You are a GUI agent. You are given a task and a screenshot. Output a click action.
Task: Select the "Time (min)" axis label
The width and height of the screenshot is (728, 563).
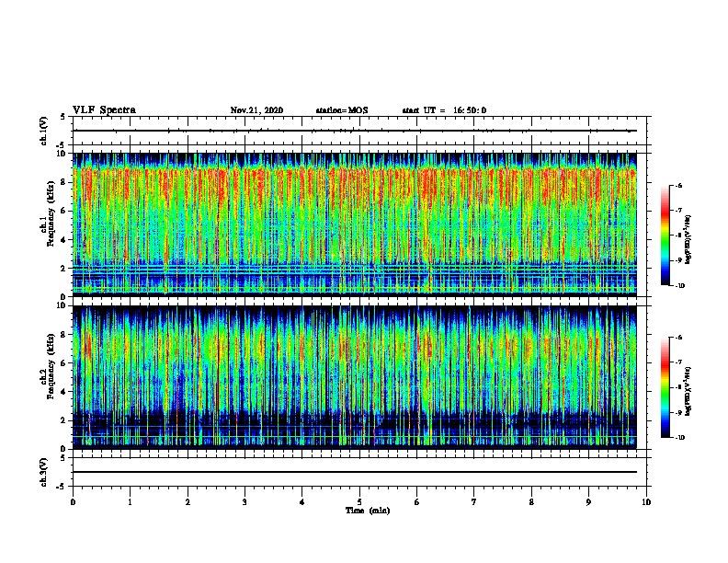[368, 511]
